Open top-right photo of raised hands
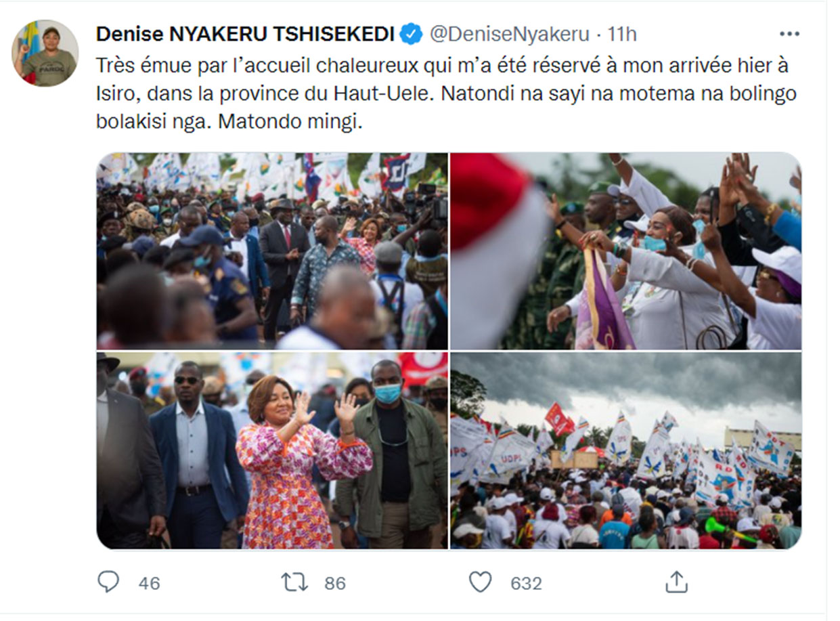Image resolution: width=840 pixels, height=621 pixels. click(x=626, y=251)
